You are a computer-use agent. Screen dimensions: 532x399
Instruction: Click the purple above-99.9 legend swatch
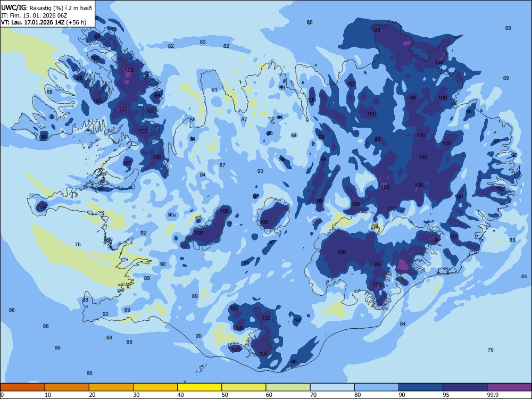tap(509, 387)
